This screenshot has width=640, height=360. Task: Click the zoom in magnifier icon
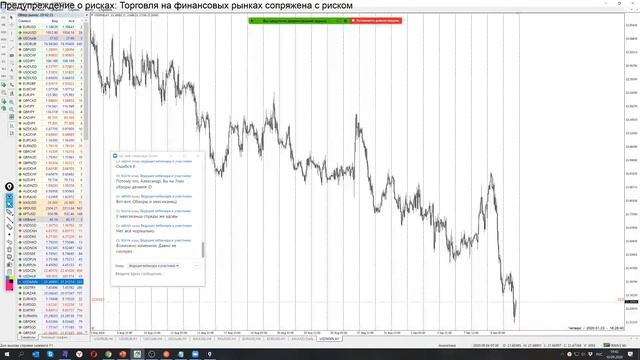tap(11, 102)
